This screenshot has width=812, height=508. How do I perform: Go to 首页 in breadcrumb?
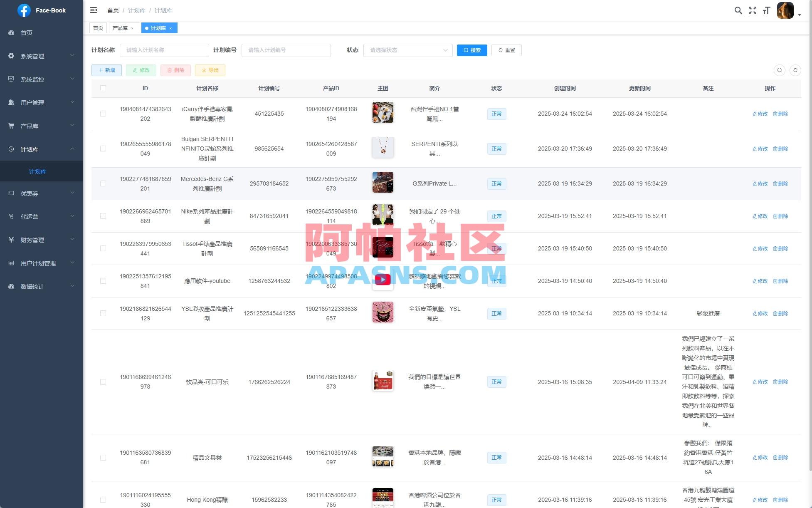tap(113, 10)
